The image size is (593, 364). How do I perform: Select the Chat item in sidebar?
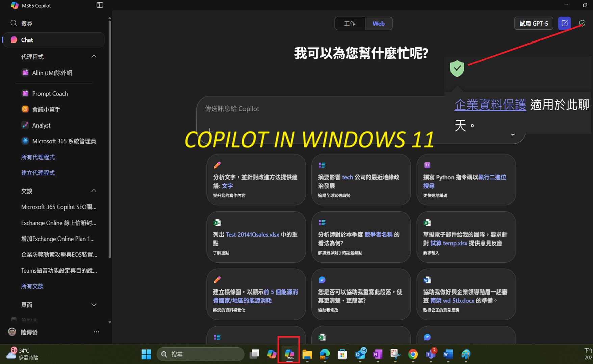27,40
